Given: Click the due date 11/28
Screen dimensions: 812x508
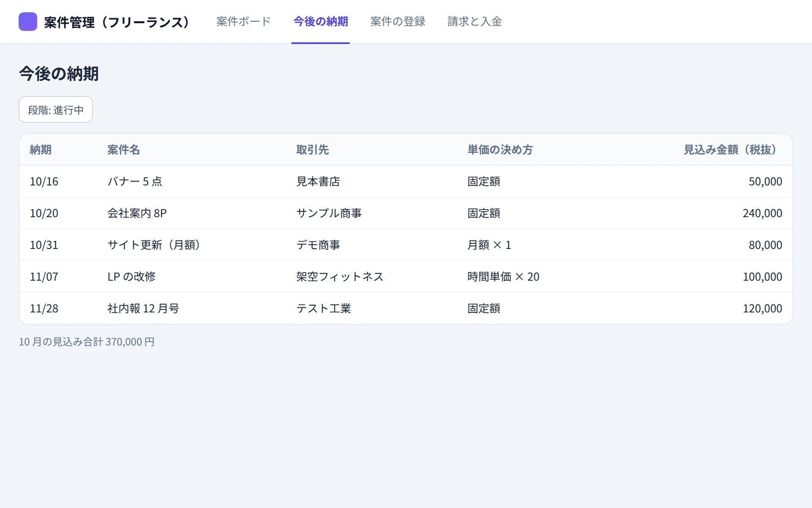Looking at the screenshot, I should (44, 308).
